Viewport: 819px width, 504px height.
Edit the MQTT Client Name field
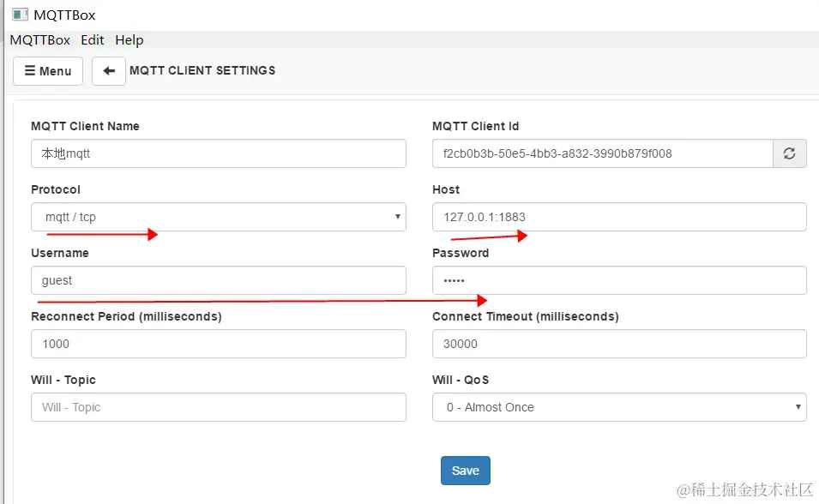coord(218,153)
